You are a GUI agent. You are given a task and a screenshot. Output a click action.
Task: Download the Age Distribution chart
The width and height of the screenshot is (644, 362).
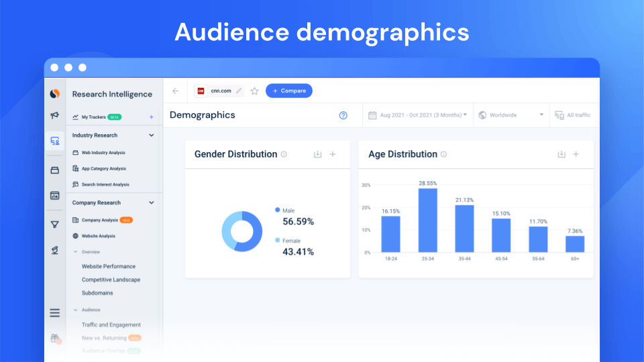point(561,154)
